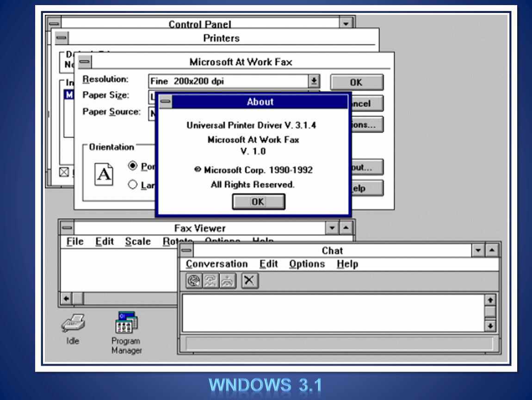Click the "Paper Size:" label
Viewport: 532px width, 400px height.
pos(106,95)
